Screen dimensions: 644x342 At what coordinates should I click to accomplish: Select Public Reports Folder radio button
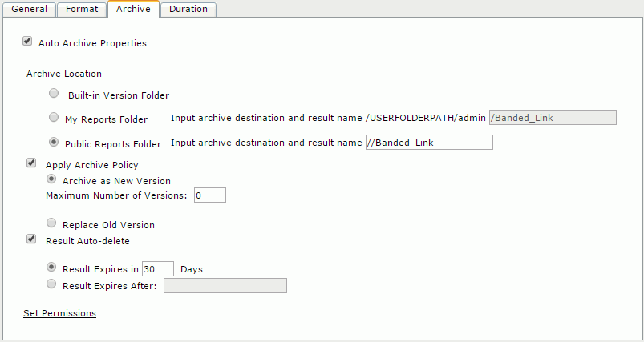tap(54, 143)
